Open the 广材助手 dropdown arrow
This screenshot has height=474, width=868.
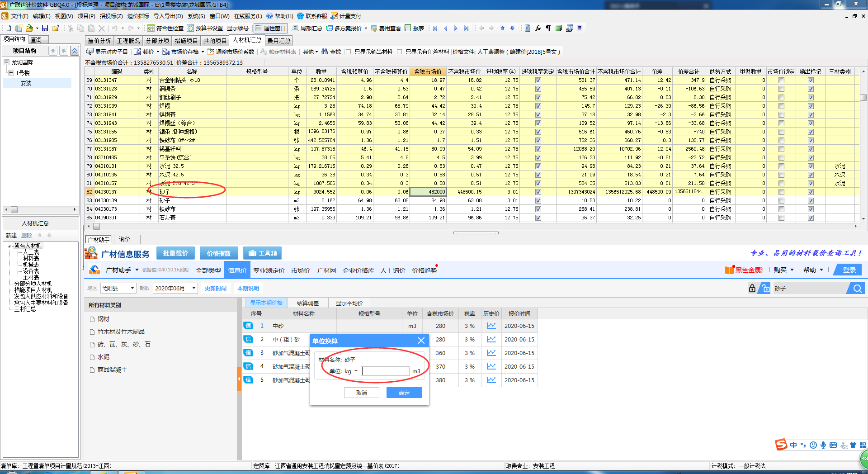137,270
